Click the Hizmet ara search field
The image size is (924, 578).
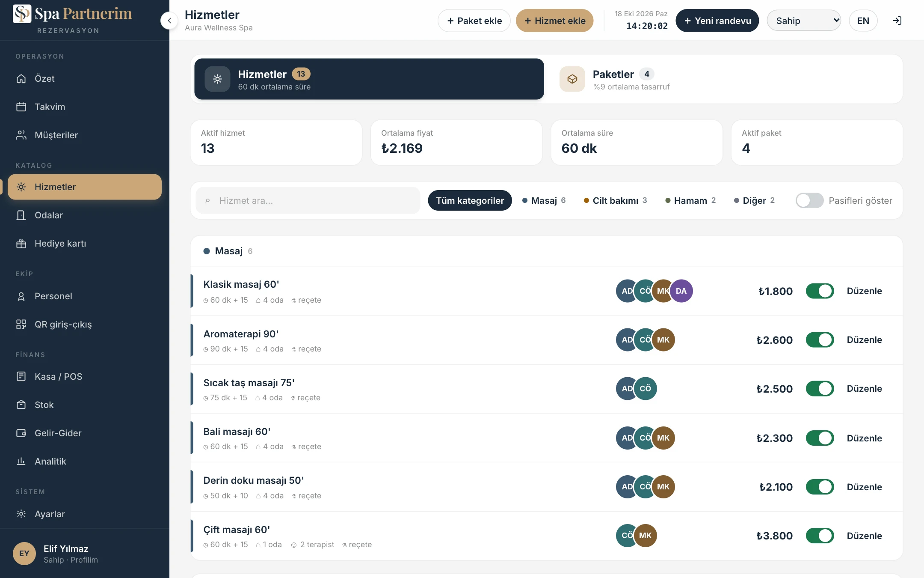coord(308,200)
